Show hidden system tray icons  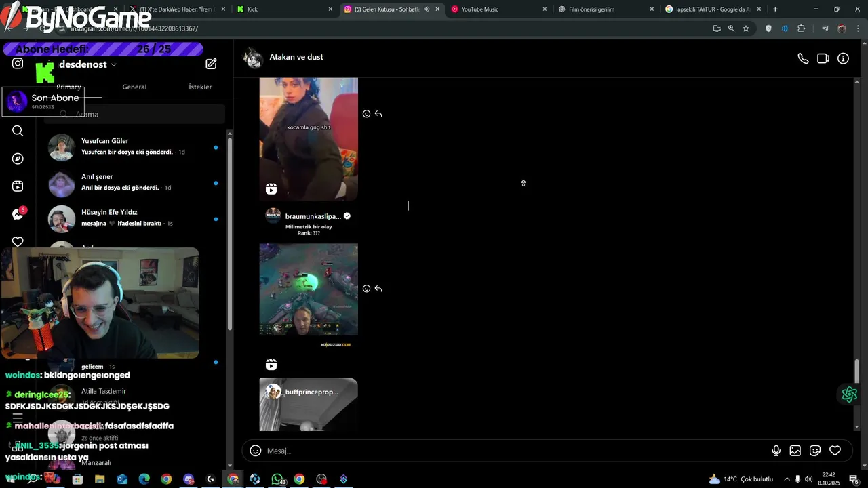787,479
